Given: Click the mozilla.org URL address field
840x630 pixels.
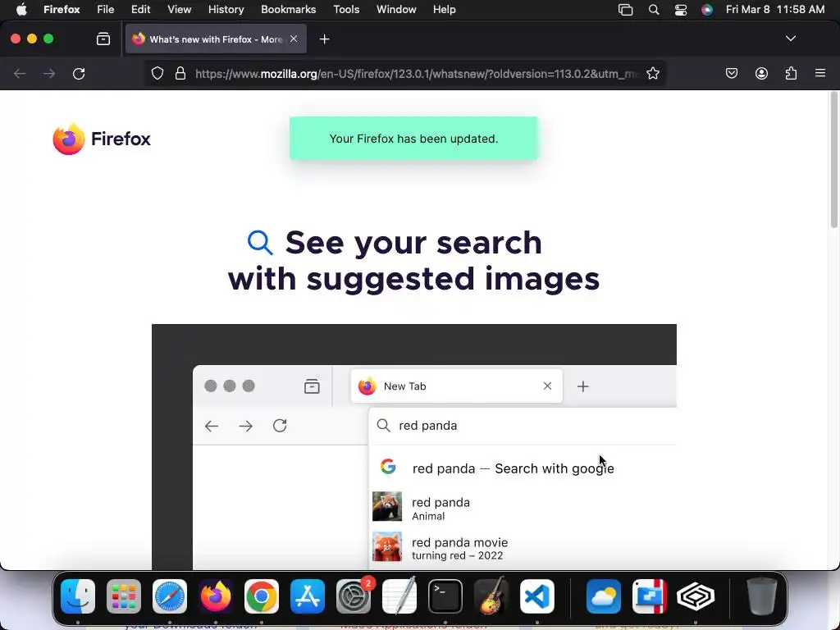Looking at the screenshot, I should [x=417, y=74].
